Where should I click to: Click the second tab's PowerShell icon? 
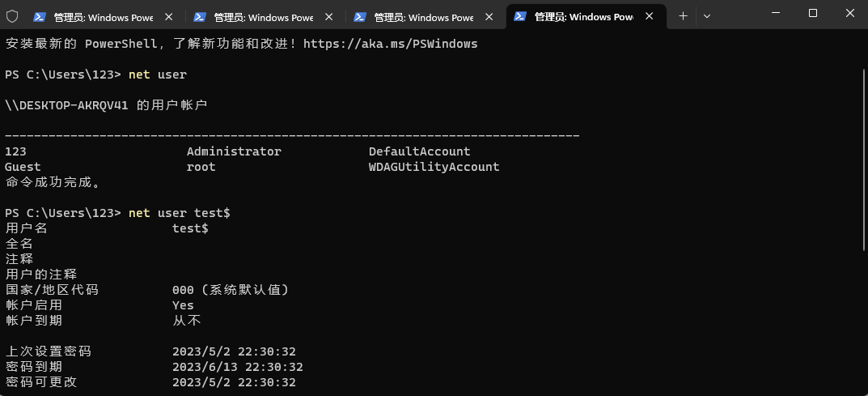tap(199, 17)
